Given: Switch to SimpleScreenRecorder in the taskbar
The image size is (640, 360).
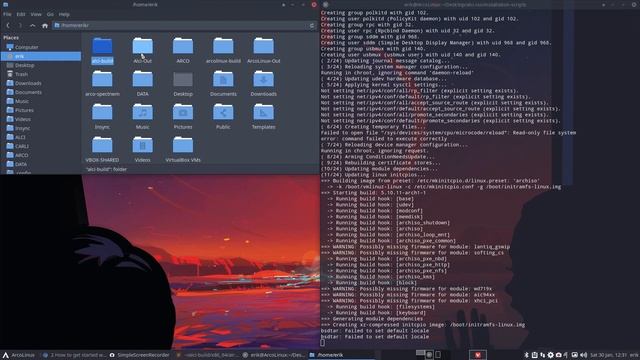Looking at the screenshot, I should (139, 355).
